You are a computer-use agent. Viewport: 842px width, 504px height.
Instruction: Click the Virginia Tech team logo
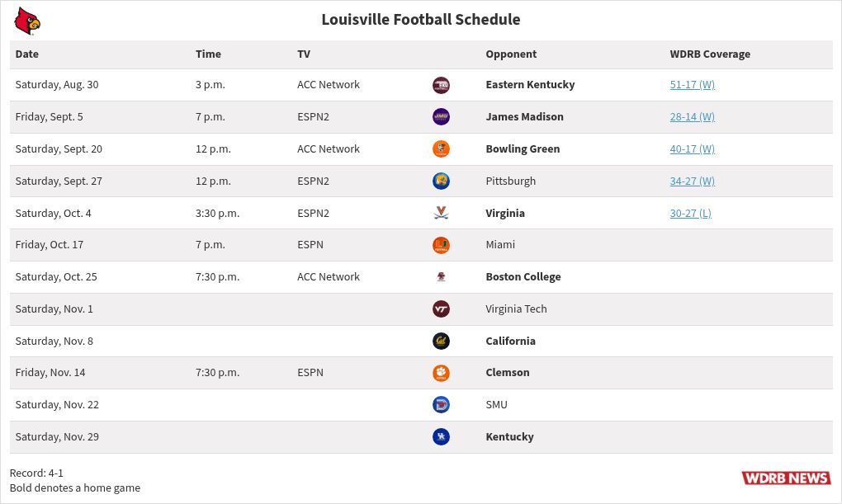(x=441, y=309)
